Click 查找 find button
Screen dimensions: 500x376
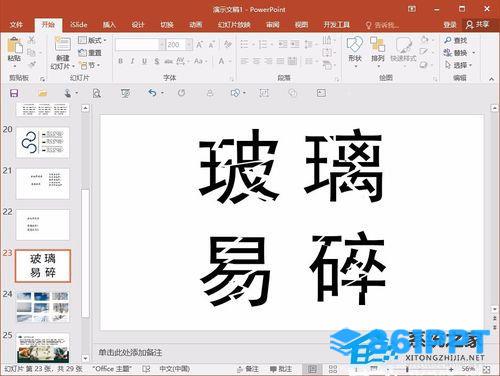pos(456,40)
